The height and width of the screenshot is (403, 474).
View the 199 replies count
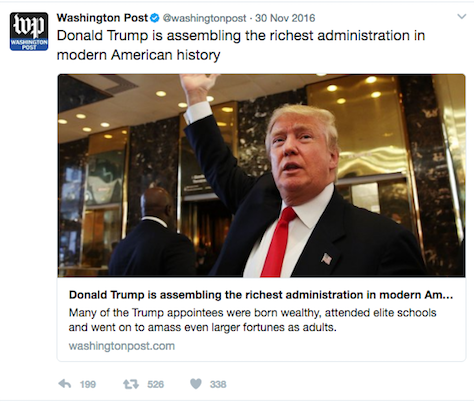click(x=88, y=384)
